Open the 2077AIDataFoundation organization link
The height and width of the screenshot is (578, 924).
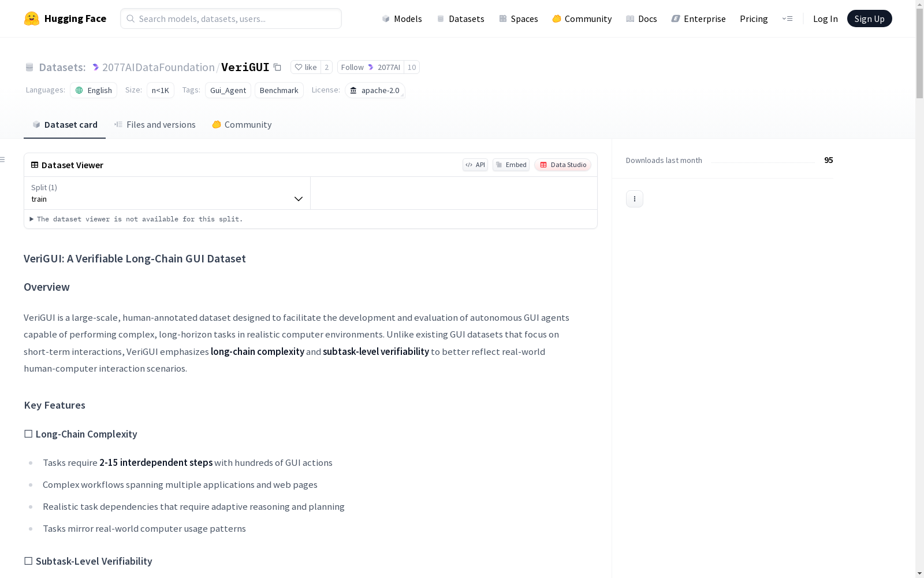158,67
